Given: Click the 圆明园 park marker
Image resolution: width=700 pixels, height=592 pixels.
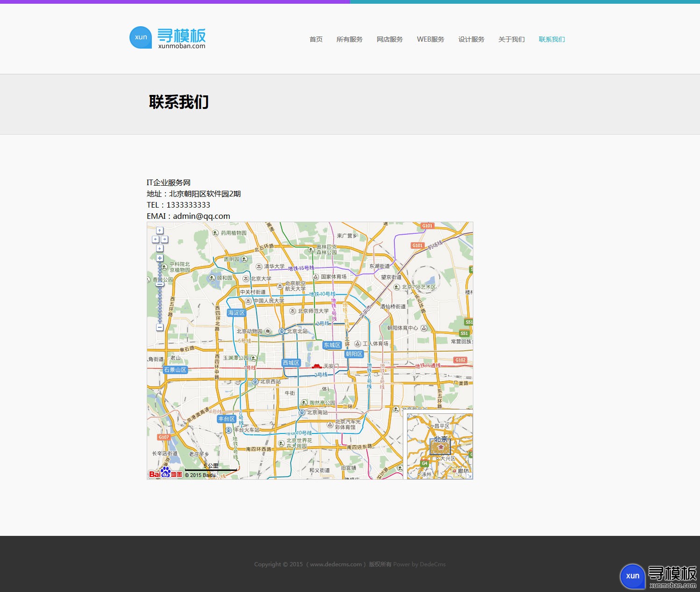Looking at the screenshot, I should point(244,259).
